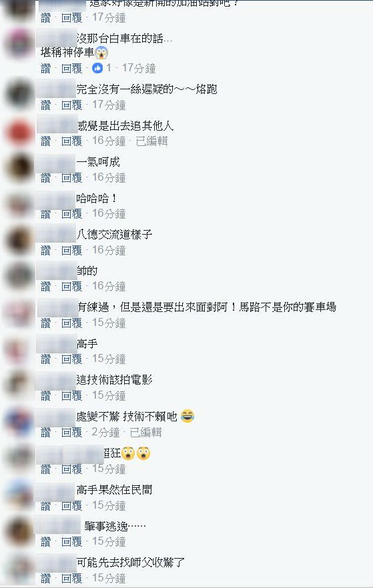Reply to '可能先去找師父收驚了'
This screenshot has width=373, height=588.
[x=71, y=578]
